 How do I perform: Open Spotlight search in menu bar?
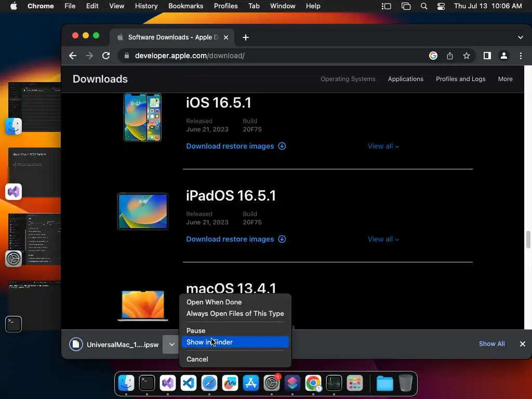(x=424, y=6)
